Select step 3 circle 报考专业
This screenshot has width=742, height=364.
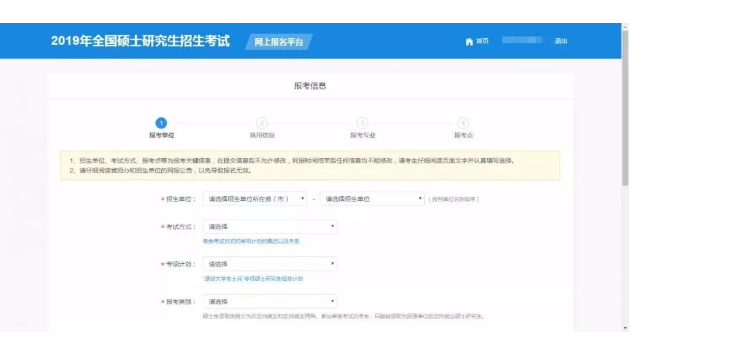pyautogui.click(x=362, y=123)
